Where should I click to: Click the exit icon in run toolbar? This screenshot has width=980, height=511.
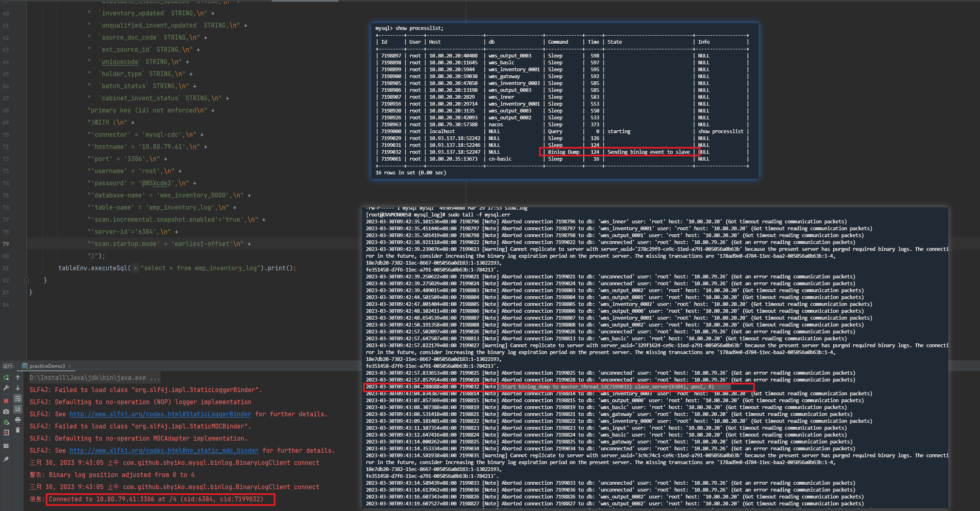click(x=6, y=433)
